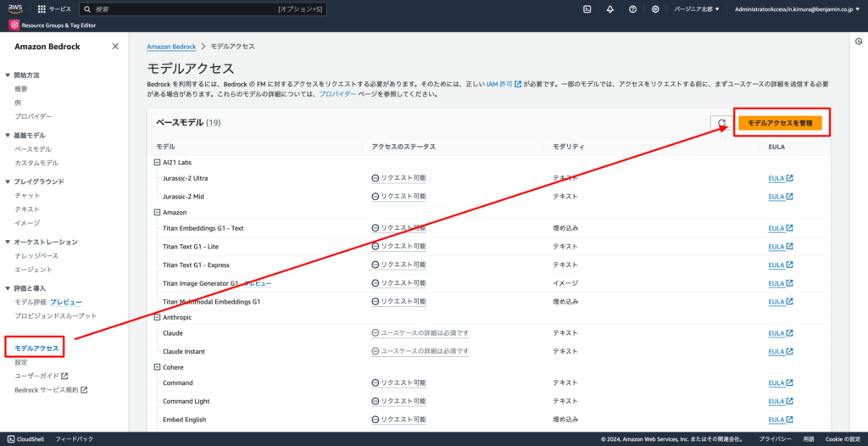This screenshot has height=446, width=868.
Task: Open ナレッジベース in the sidebar
Action: tap(36, 256)
